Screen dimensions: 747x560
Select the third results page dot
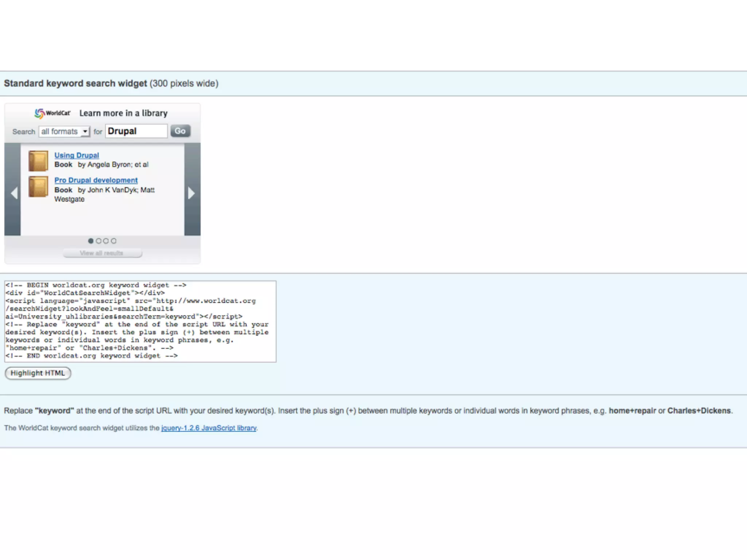point(106,241)
